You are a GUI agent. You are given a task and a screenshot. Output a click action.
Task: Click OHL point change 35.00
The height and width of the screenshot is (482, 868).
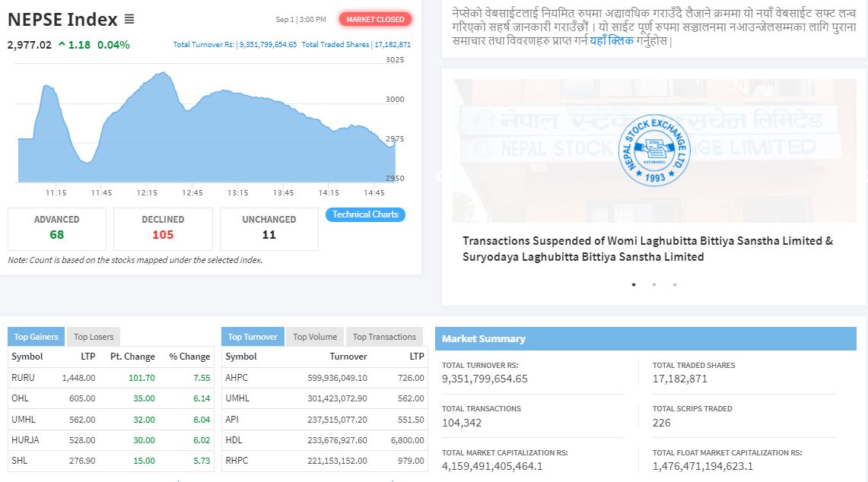point(144,398)
